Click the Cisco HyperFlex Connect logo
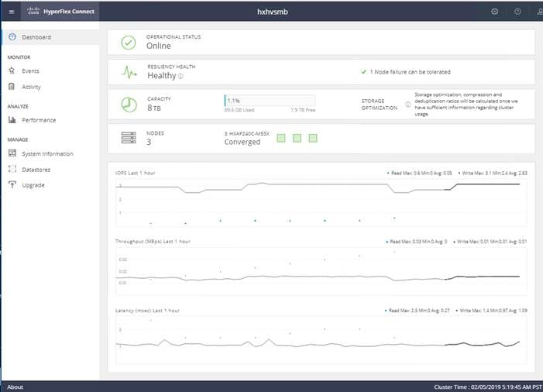The height and width of the screenshot is (392, 543). pyautogui.click(x=60, y=12)
